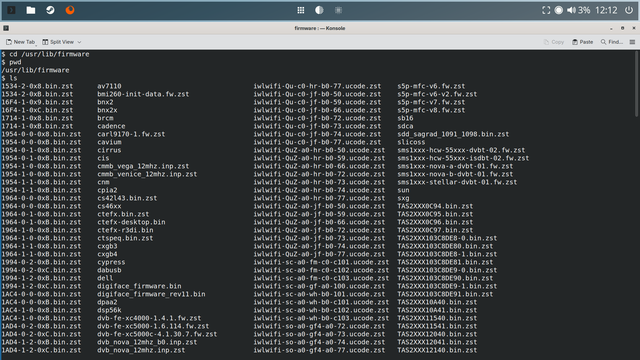Open the file manager folder icon
This screenshot has height=360, width=640.
click(31, 10)
